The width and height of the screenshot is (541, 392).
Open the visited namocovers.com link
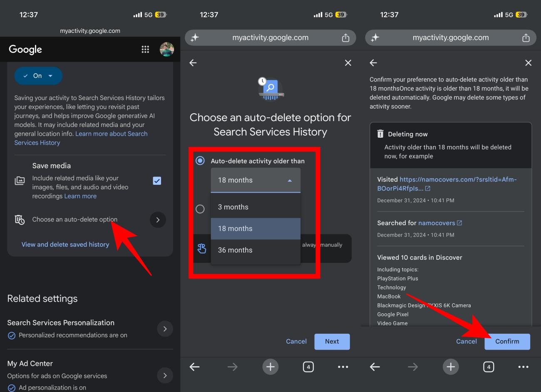(447, 184)
